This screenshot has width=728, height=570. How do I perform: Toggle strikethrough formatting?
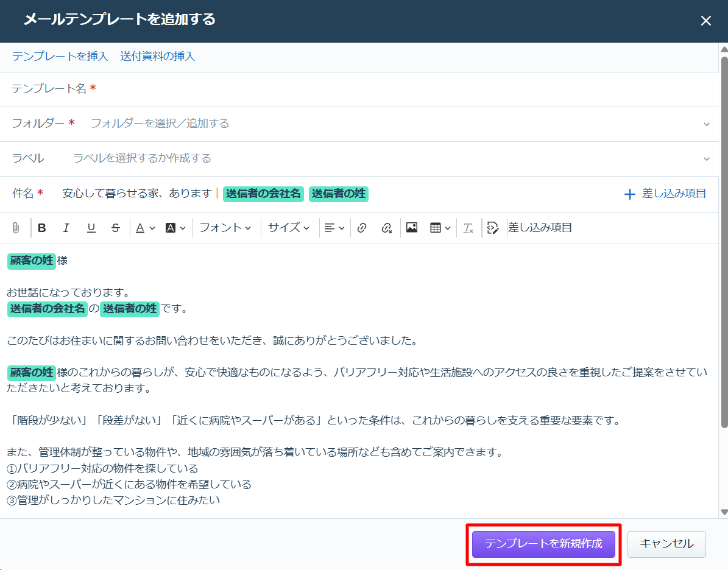tap(116, 228)
